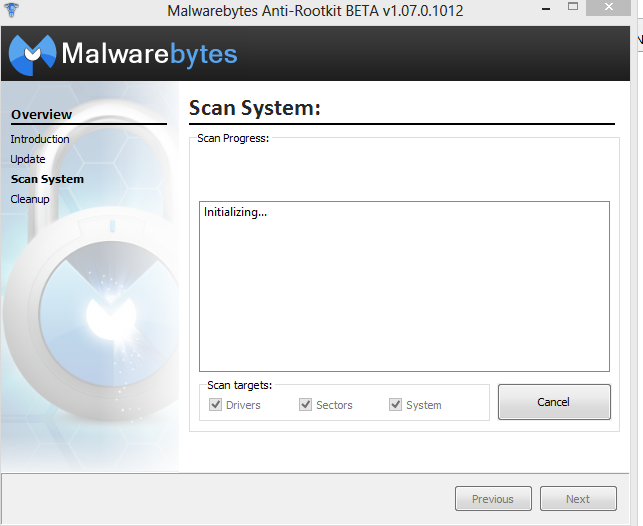Minimize the Anti-Rootkit window
643x526 pixels.
(546, 9)
